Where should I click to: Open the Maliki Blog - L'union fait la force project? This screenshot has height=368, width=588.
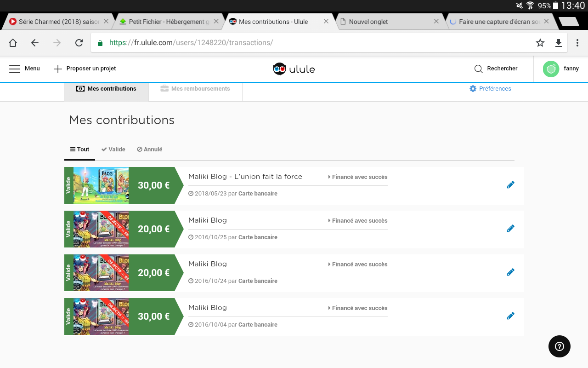coord(245,177)
